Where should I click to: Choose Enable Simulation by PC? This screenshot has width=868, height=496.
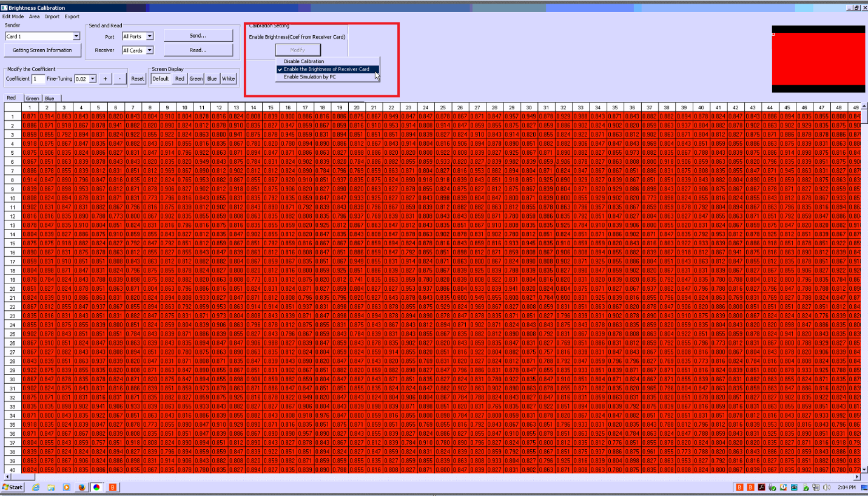(x=310, y=76)
